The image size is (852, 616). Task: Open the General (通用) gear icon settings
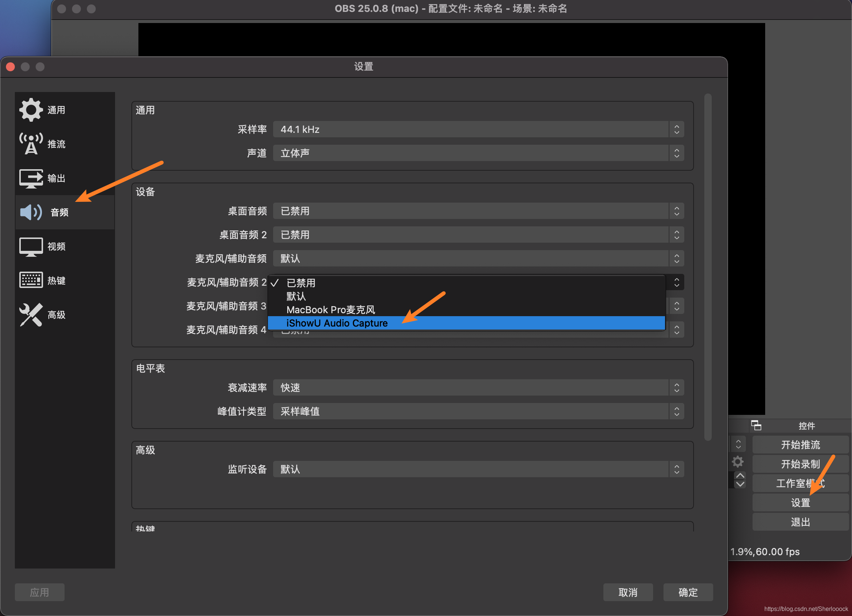pos(31,110)
